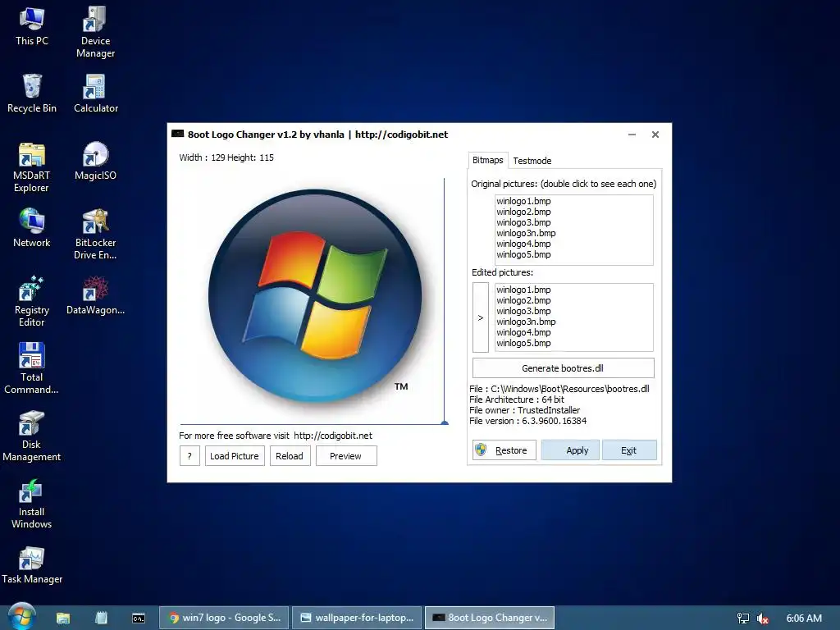Viewport: 840px width, 630px height.
Task: Open Task Manager desktop shortcut
Action: [x=32, y=566]
